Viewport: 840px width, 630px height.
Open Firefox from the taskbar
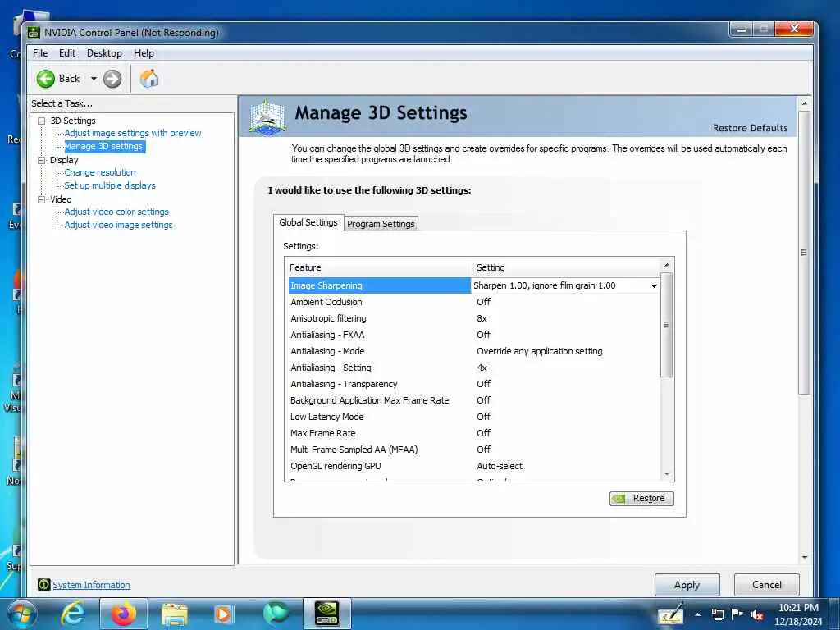pos(124,614)
